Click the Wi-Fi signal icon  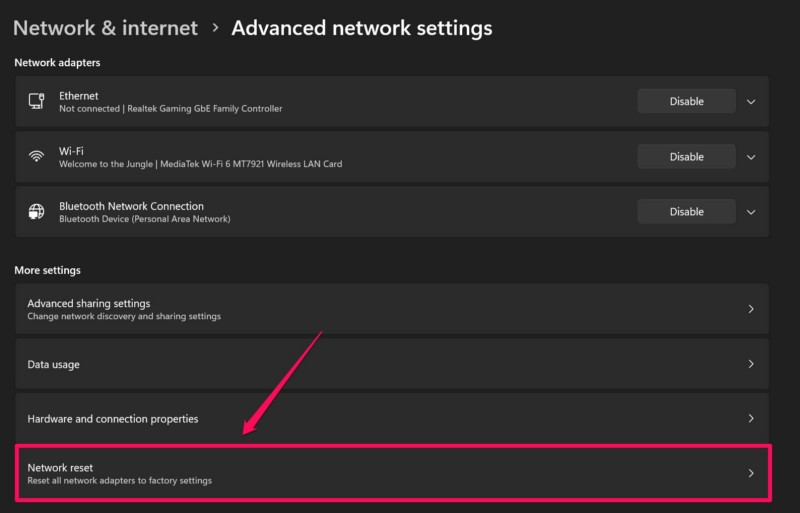click(x=37, y=156)
